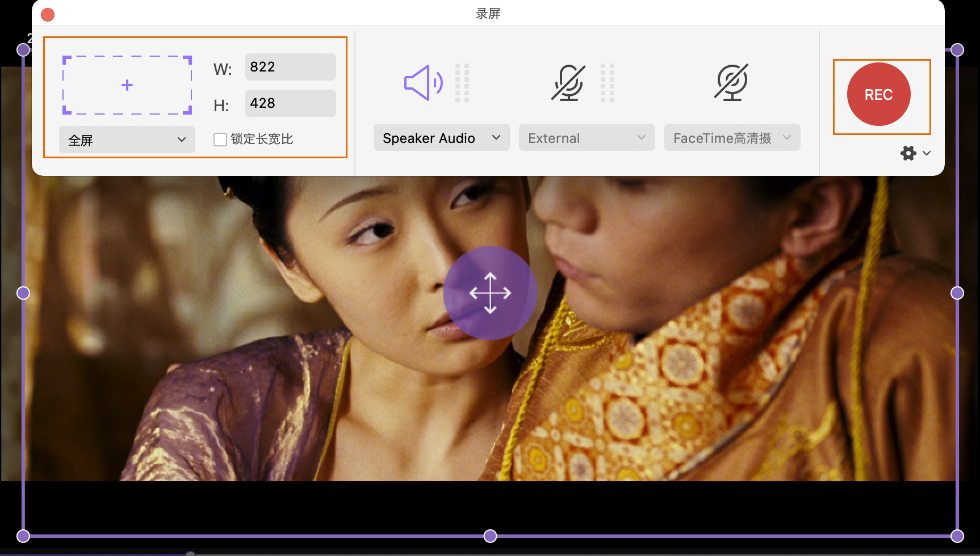Click the width field showing 822
This screenshot has width=980, height=556.
pyautogui.click(x=291, y=67)
